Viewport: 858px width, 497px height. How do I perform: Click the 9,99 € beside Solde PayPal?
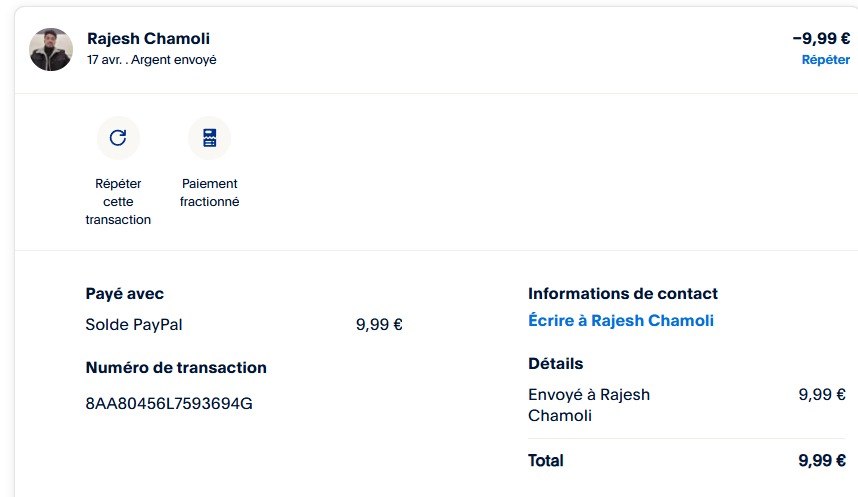tap(379, 324)
